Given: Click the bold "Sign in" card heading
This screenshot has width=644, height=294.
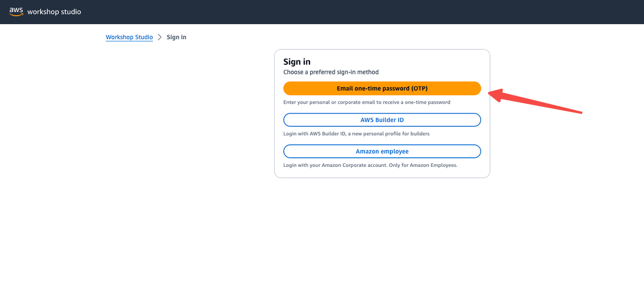Looking at the screenshot, I should [x=297, y=62].
